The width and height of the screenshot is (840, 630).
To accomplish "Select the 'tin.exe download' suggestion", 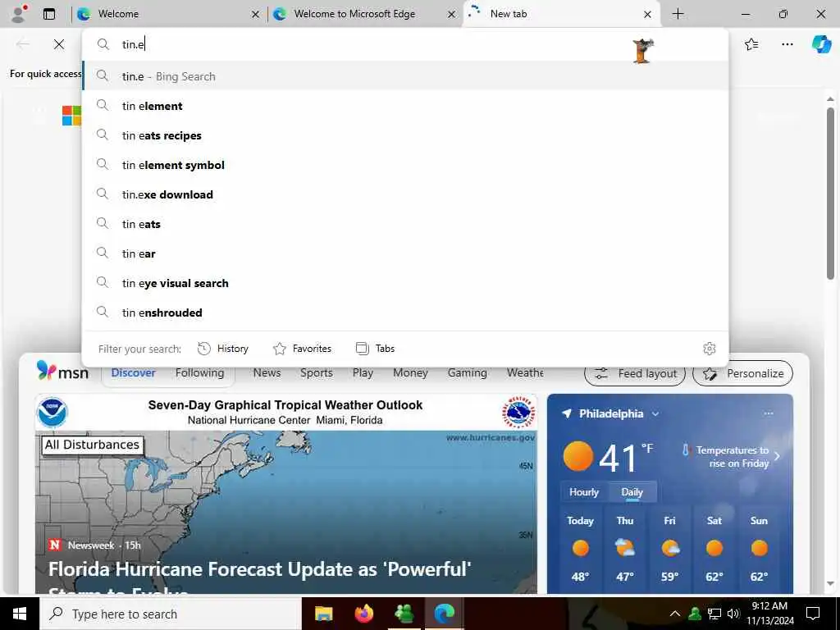I will 405,194.
